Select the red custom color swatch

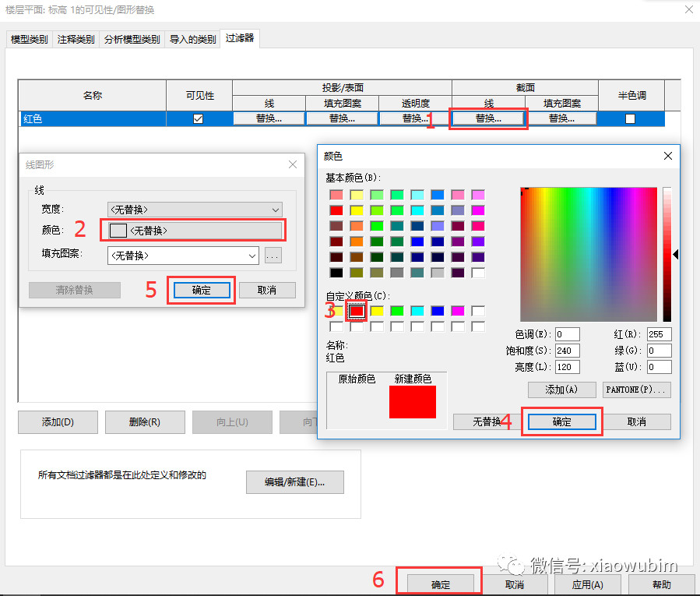pos(357,311)
